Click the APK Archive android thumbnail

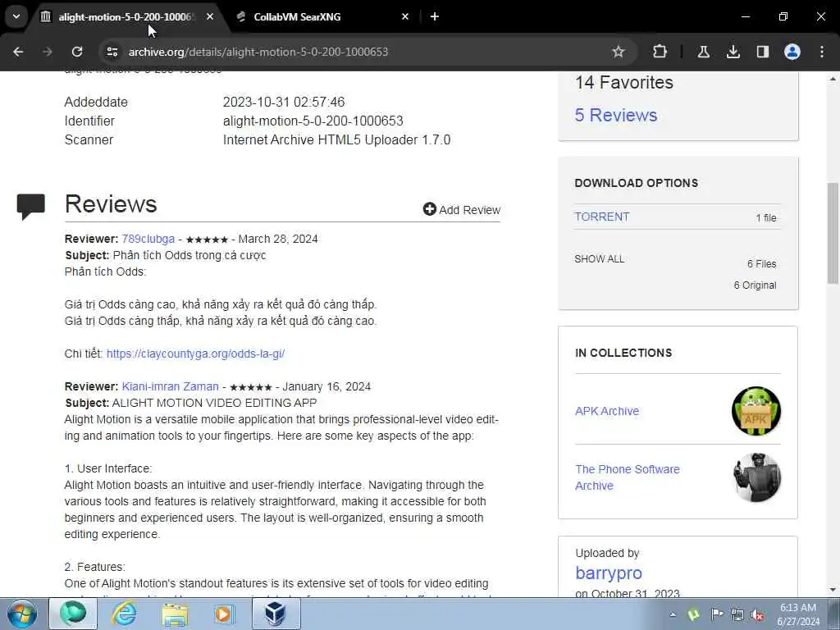756,411
